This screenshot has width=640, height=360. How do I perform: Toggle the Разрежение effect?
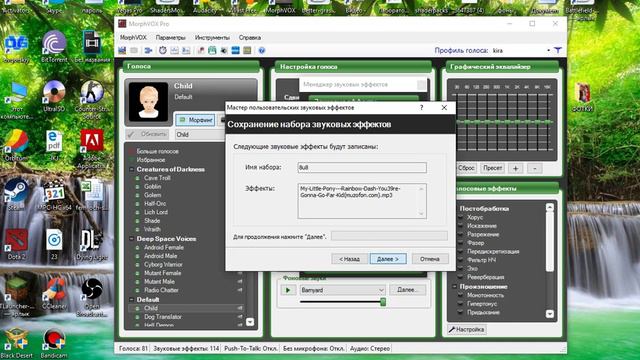pos(460,234)
